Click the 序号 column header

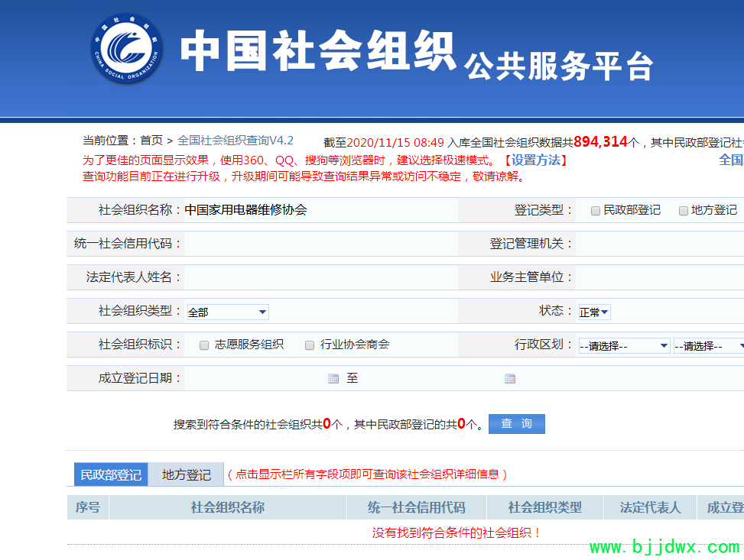[88, 507]
